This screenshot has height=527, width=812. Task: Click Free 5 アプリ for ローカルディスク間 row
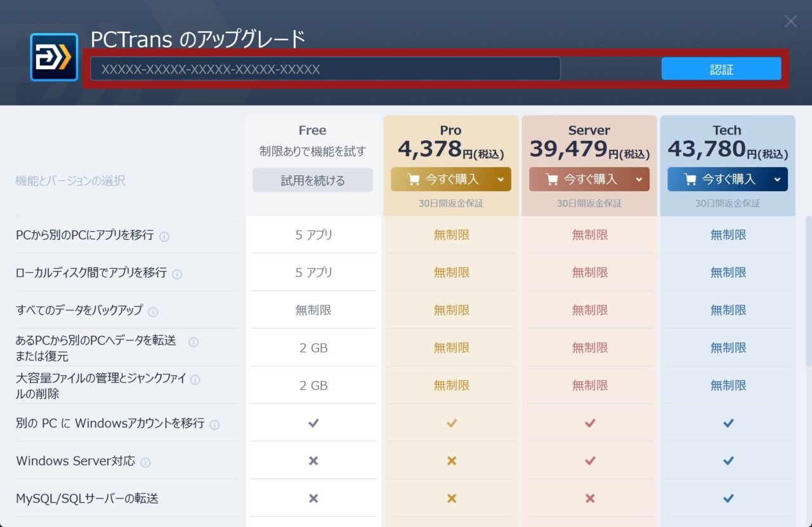click(x=313, y=272)
